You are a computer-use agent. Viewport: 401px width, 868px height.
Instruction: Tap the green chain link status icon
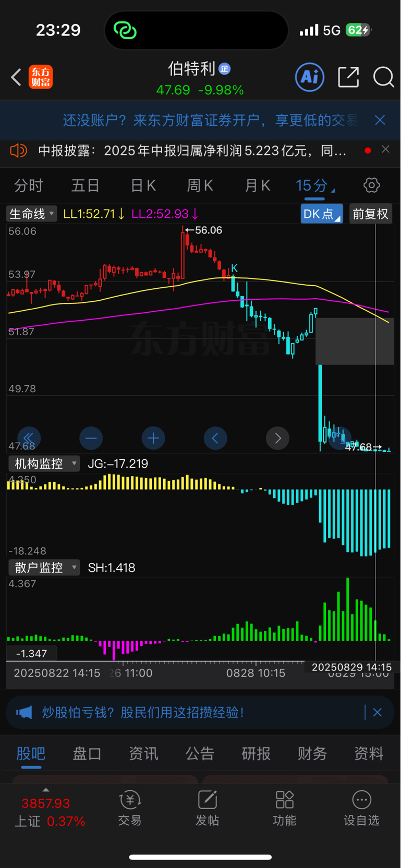pos(125,30)
